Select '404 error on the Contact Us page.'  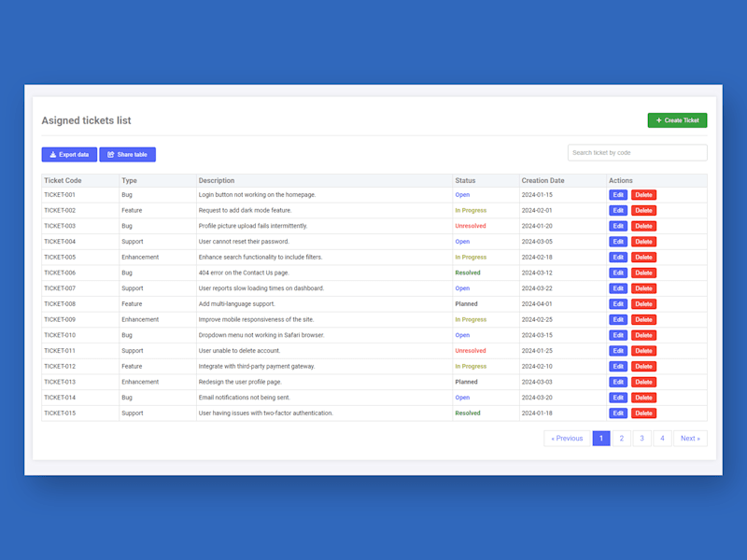[244, 273]
